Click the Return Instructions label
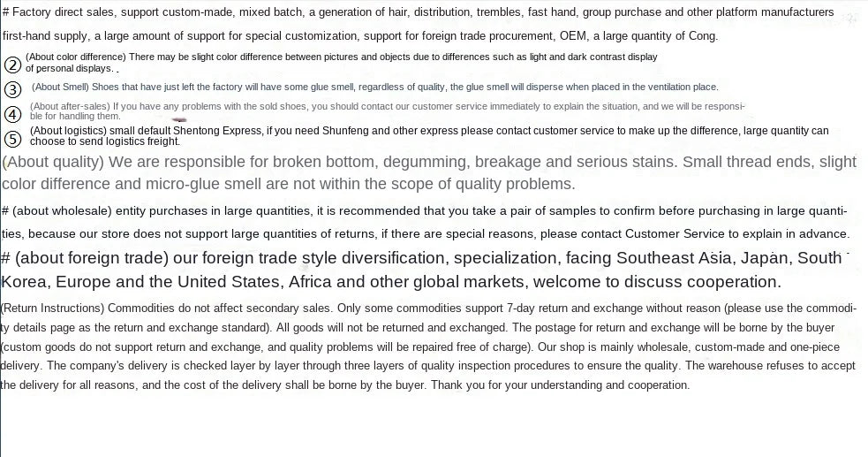This screenshot has width=868, height=457. click(53, 308)
